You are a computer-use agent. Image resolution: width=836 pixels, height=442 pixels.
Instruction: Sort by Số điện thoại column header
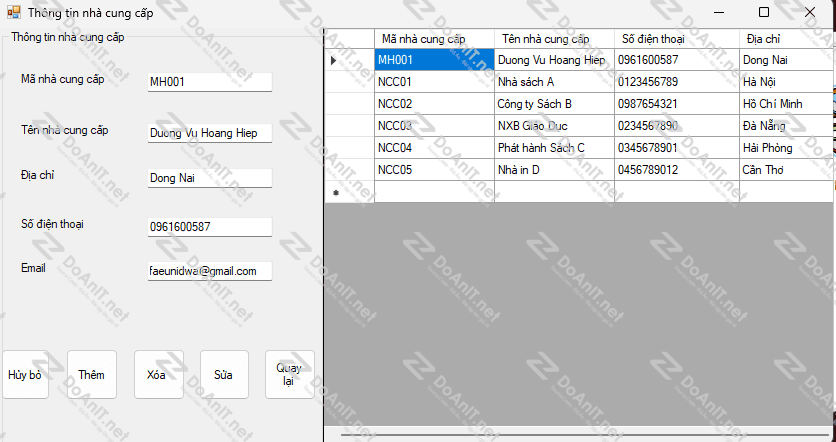click(676, 38)
